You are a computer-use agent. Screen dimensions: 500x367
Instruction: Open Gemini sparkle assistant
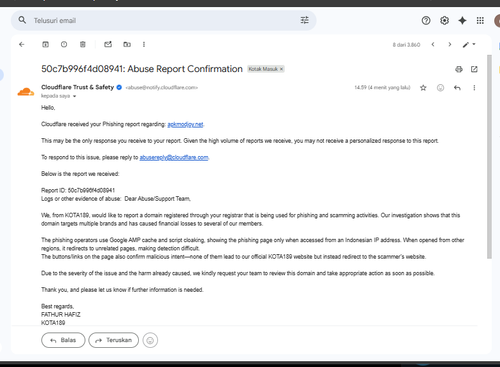pos(462,21)
